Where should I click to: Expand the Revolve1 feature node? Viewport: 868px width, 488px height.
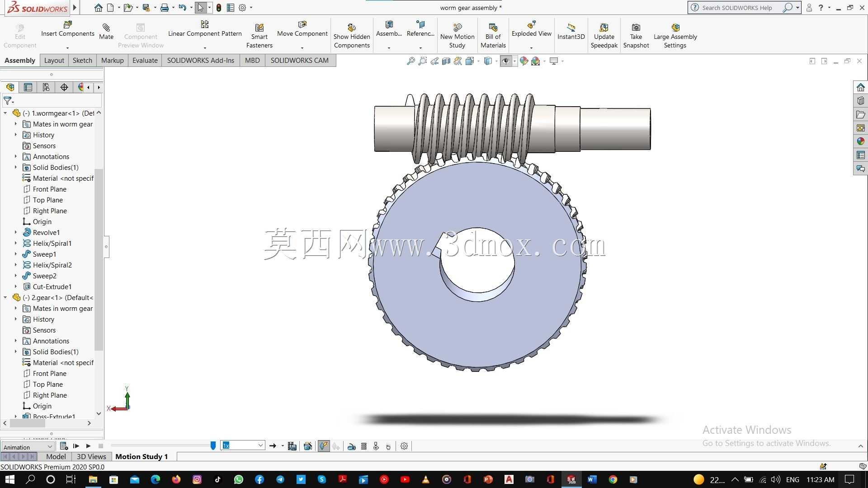16,233
